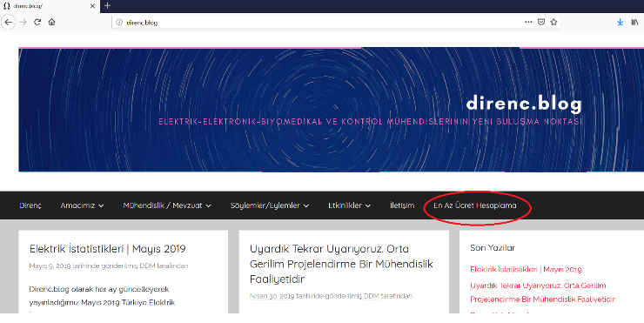Viewport: 644px width, 323px height.
Task: Expand the Etkinlikler dropdown chevron
Action: click(x=368, y=205)
